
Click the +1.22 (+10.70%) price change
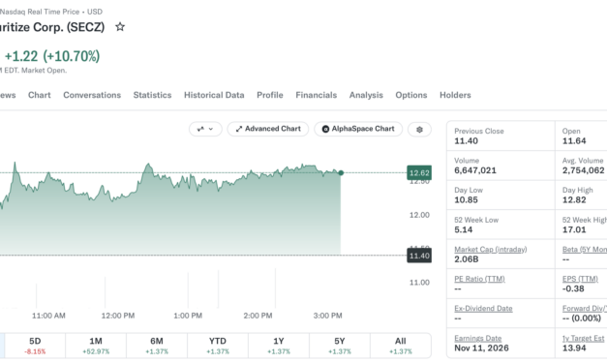tap(52, 56)
